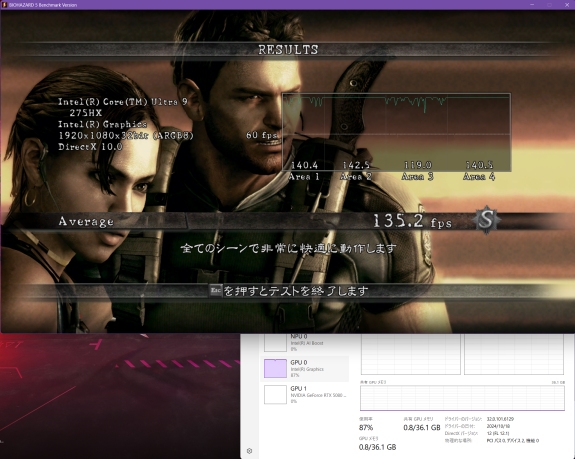Click the GPU 1 usage thumbnail

(275, 394)
